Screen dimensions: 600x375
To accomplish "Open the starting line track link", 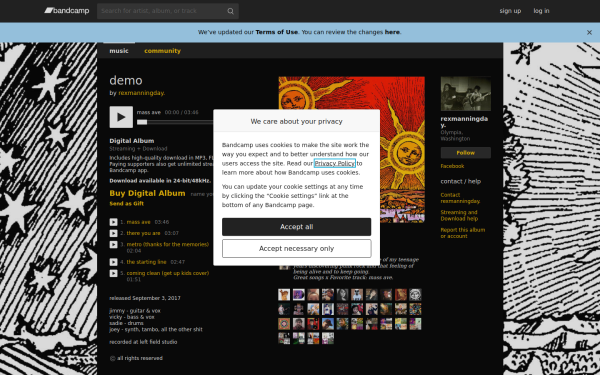I will pos(147,262).
